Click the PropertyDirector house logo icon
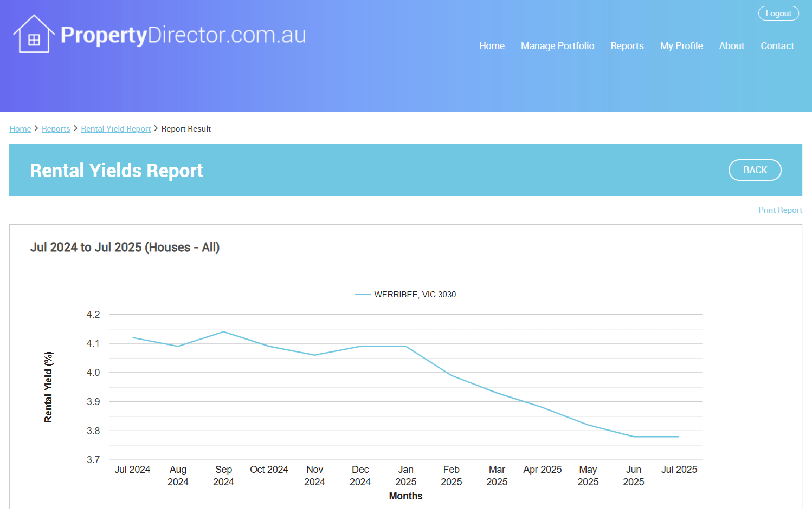Image resolution: width=812 pixels, height=521 pixels. click(x=34, y=35)
